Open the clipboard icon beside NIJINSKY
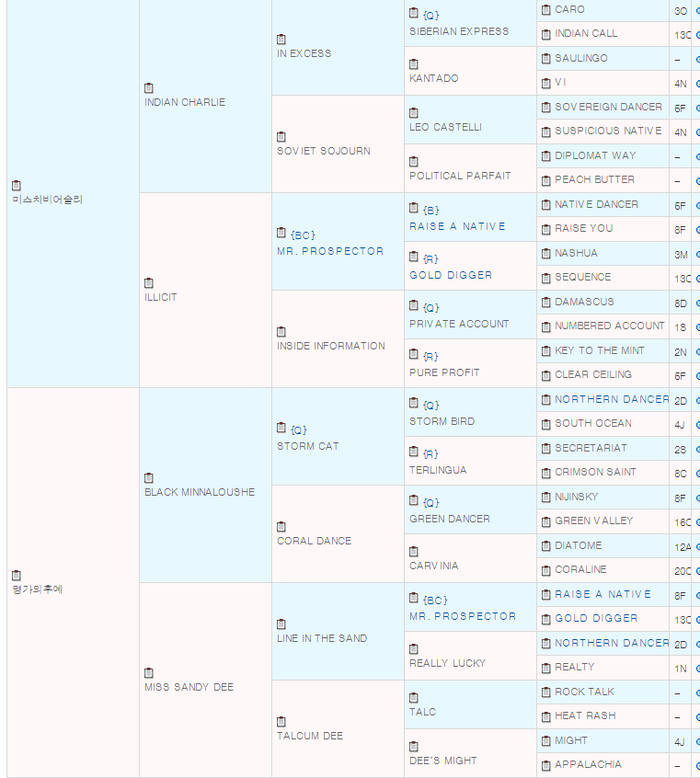Viewport: 700px width, 778px height. click(x=545, y=497)
